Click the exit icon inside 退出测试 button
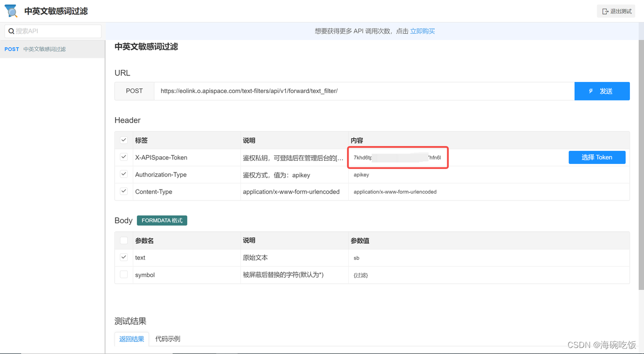The width and height of the screenshot is (644, 354). pos(605,10)
